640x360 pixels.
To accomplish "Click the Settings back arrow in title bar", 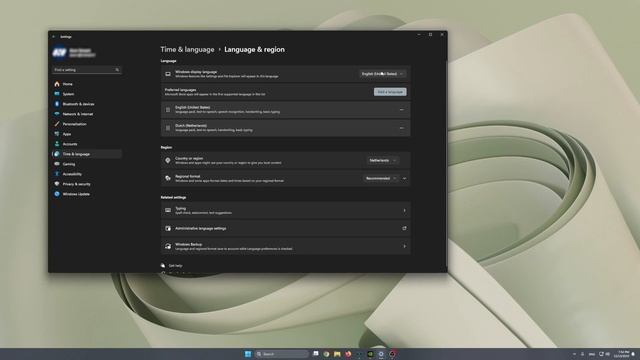I will click(x=53, y=37).
